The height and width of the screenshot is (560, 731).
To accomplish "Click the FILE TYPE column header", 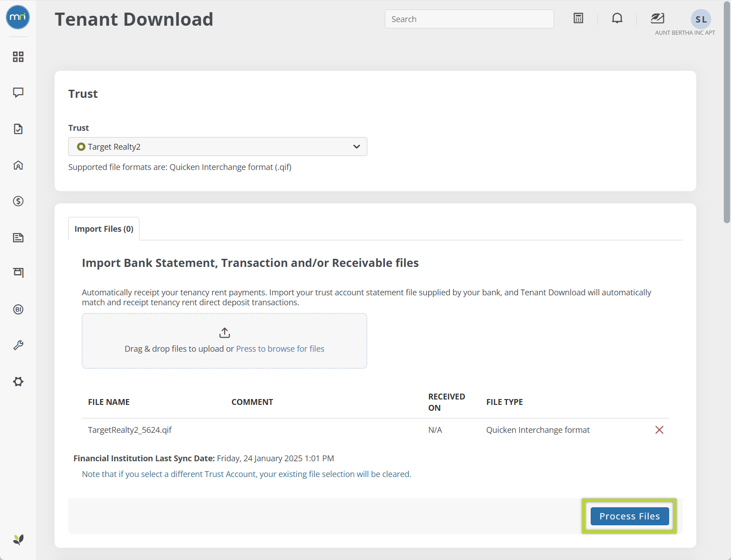I will 504,402.
